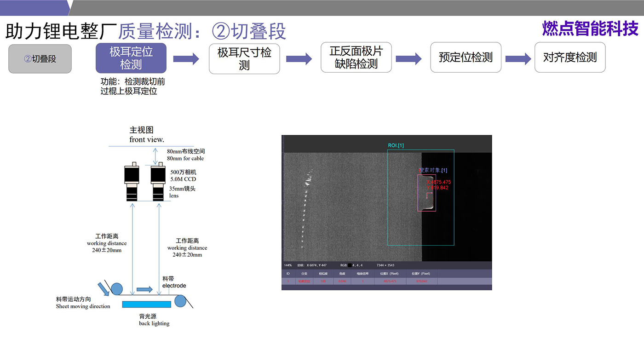Select the gray ②切叠段 section box

click(40, 59)
